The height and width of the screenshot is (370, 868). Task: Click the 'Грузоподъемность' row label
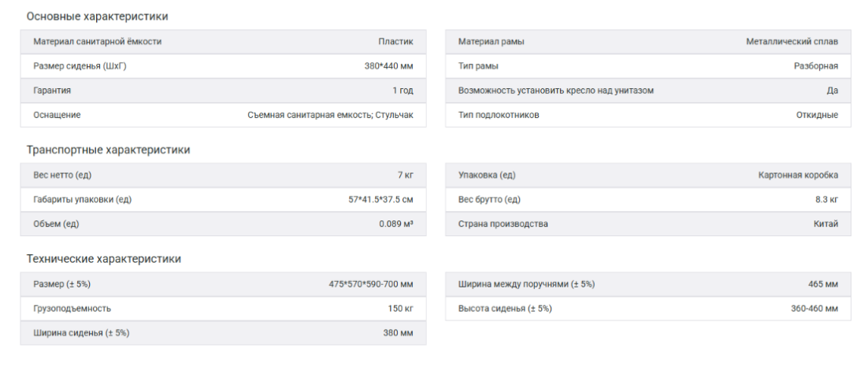click(x=72, y=308)
